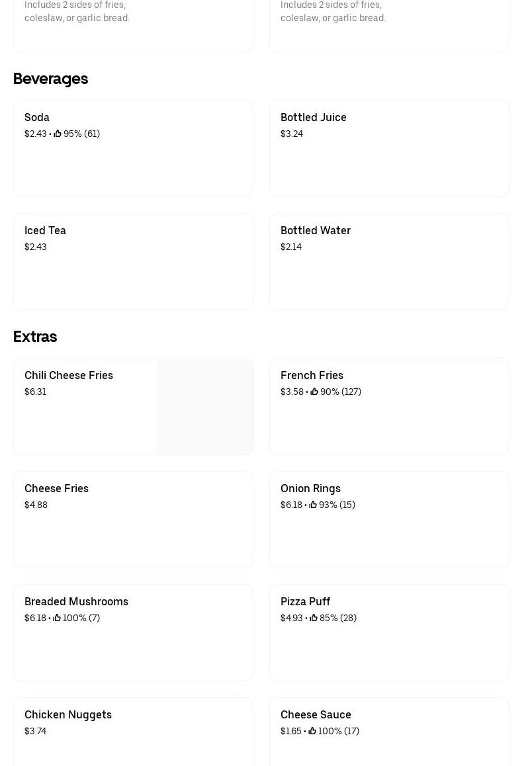Open the Breaded Mushrooms item title
Viewport: 532px width, 766px height.
coord(76,601)
